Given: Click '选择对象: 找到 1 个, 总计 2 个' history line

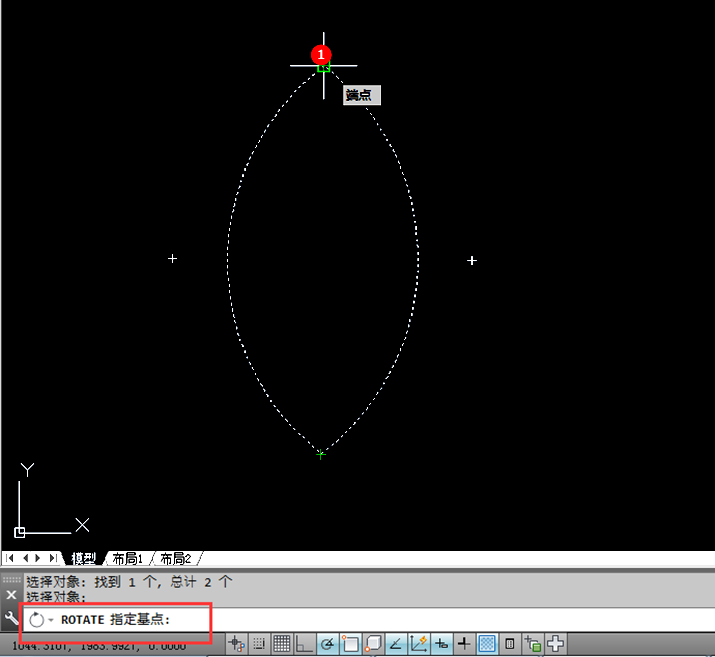Looking at the screenshot, I should (130, 582).
